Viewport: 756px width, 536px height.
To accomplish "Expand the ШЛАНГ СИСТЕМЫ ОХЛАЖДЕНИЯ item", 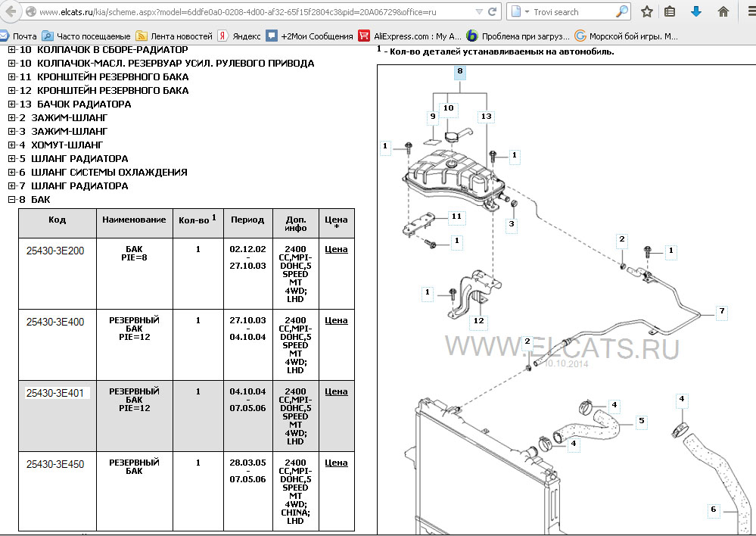I will [11, 173].
